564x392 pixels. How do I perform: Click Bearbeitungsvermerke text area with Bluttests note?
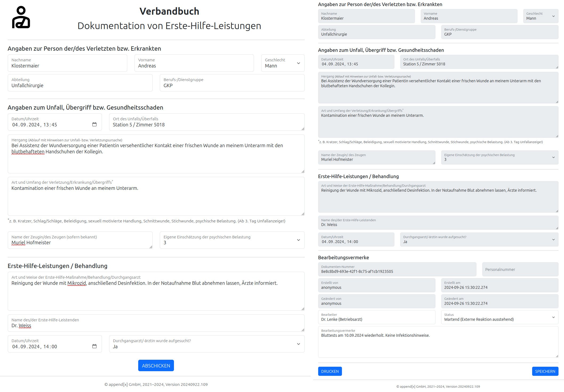(x=438, y=342)
